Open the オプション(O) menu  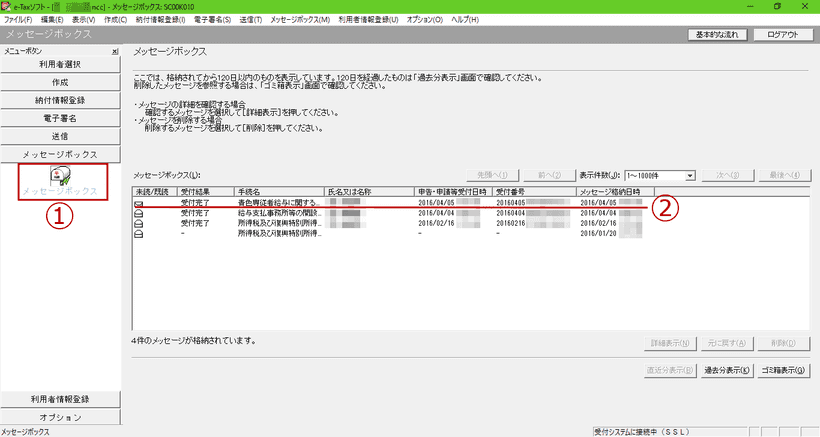coord(425,19)
